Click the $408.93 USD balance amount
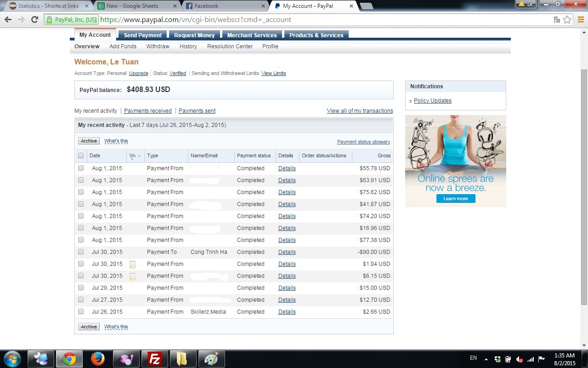588x368 pixels. [148, 90]
